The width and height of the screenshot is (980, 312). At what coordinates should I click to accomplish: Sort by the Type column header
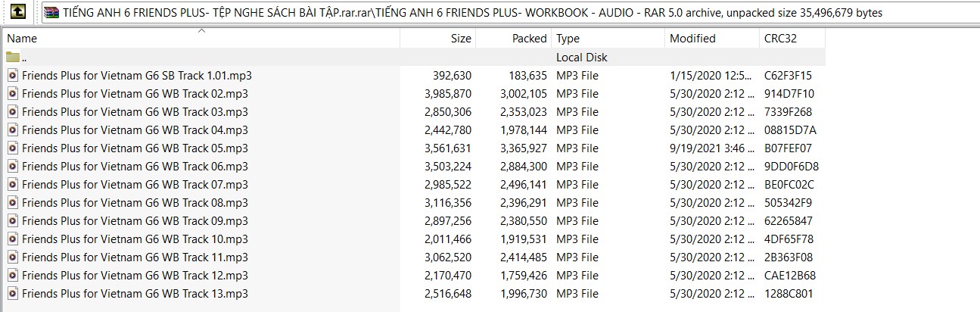[608, 38]
